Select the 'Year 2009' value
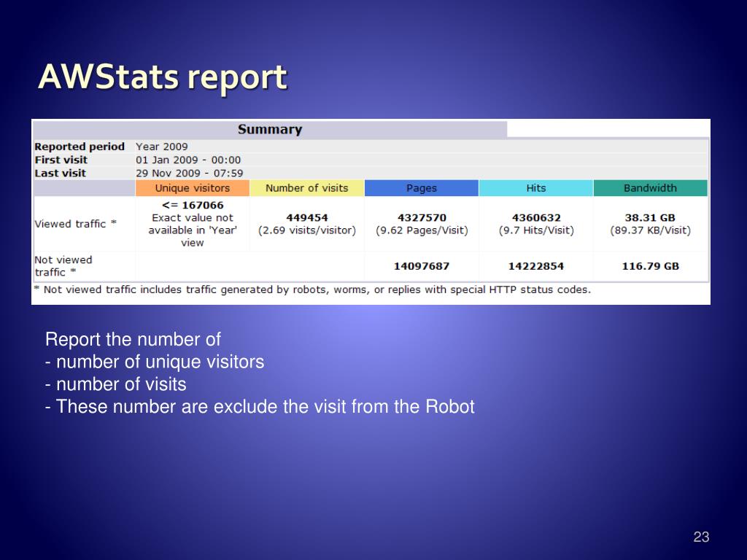747x560 pixels. pos(161,147)
